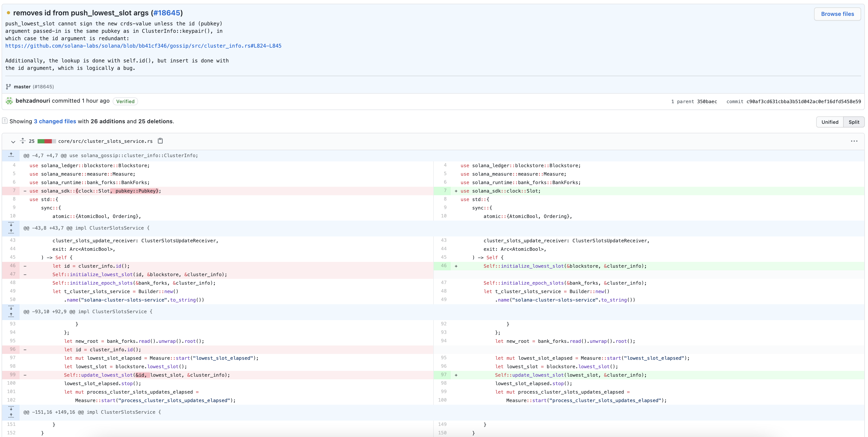This screenshot has height=437, width=868.
Task: Switch to Split diff view
Action: click(853, 122)
